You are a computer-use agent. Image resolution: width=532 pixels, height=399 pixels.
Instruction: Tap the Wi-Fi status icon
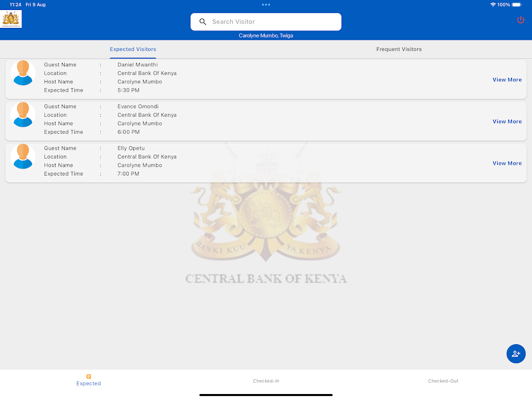click(x=493, y=5)
